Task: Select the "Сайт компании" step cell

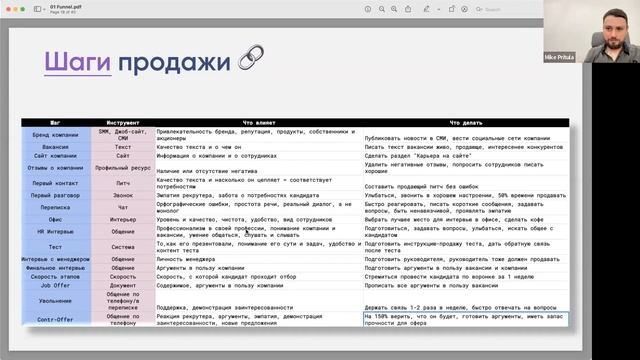Action: pos(56,156)
